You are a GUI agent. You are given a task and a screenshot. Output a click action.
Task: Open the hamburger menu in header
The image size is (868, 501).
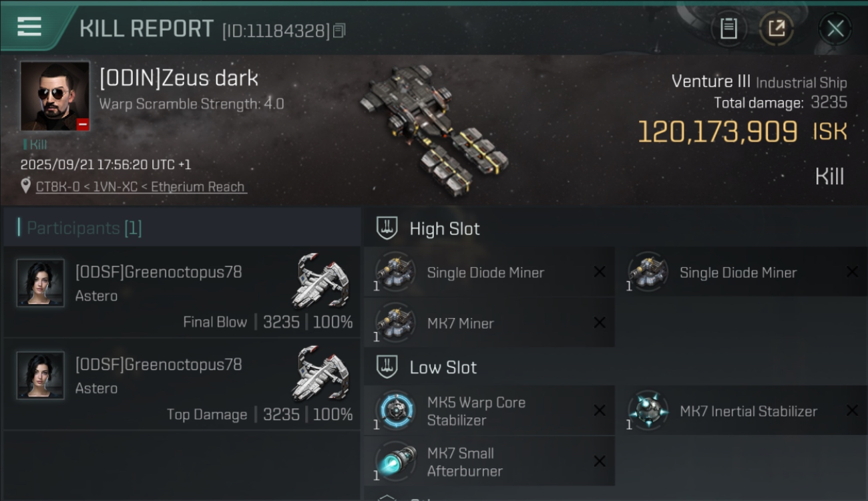click(x=29, y=27)
